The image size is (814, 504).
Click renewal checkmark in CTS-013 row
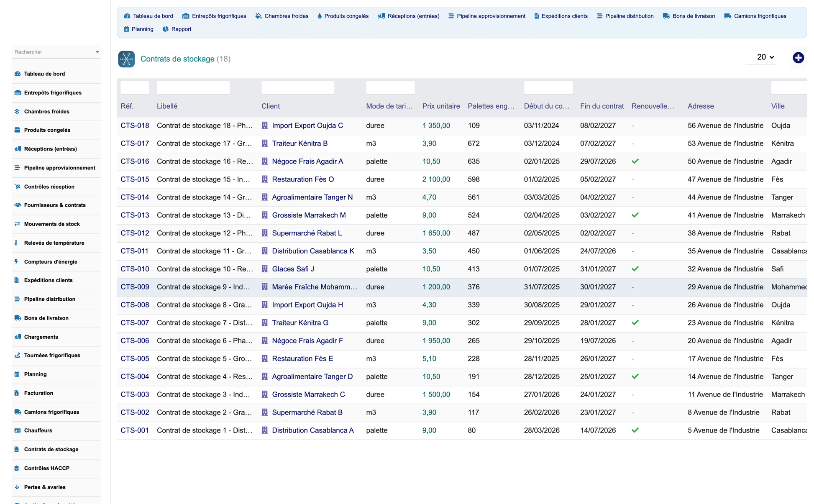tap(635, 215)
